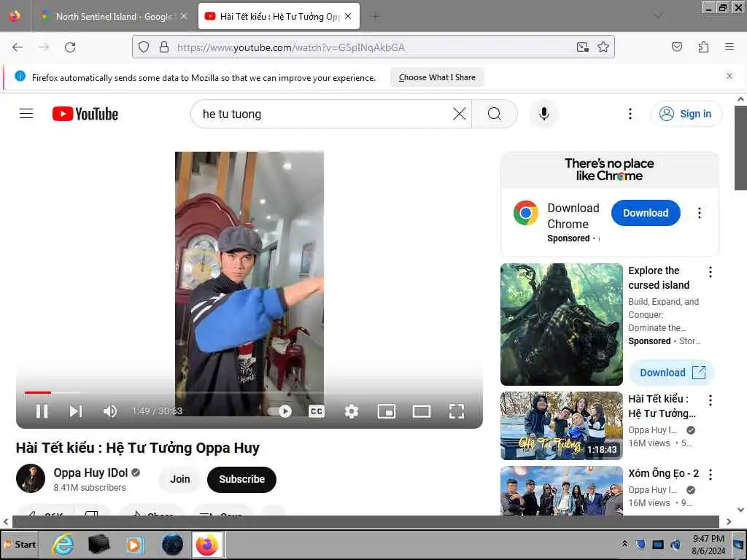747x560 pixels.
Task: Open options for Hài Tết kiểu suggested video
Action: (711, 400)
